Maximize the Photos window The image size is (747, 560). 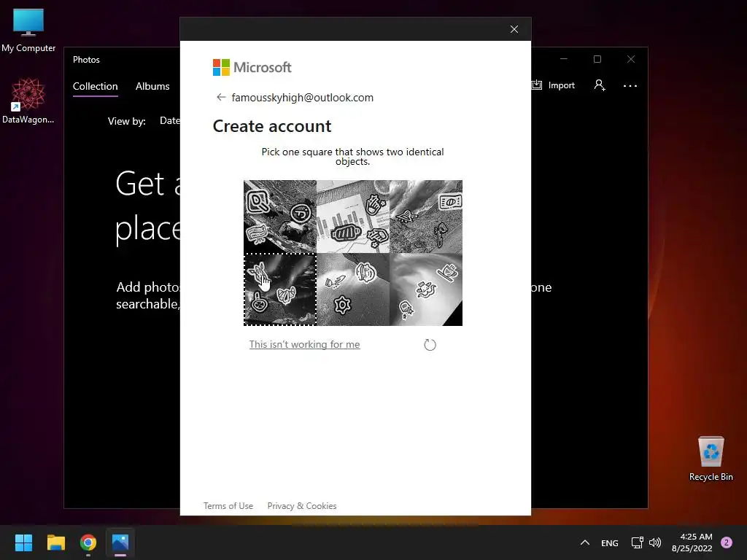(x=597, y=59)
